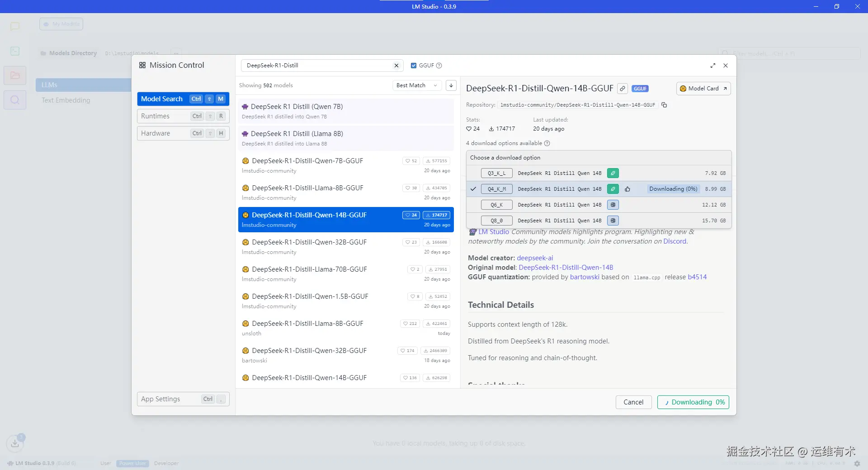This screenshot has height=470, width=868.
Task: Open the Hardware tab
Action: (x=183, y=133)
